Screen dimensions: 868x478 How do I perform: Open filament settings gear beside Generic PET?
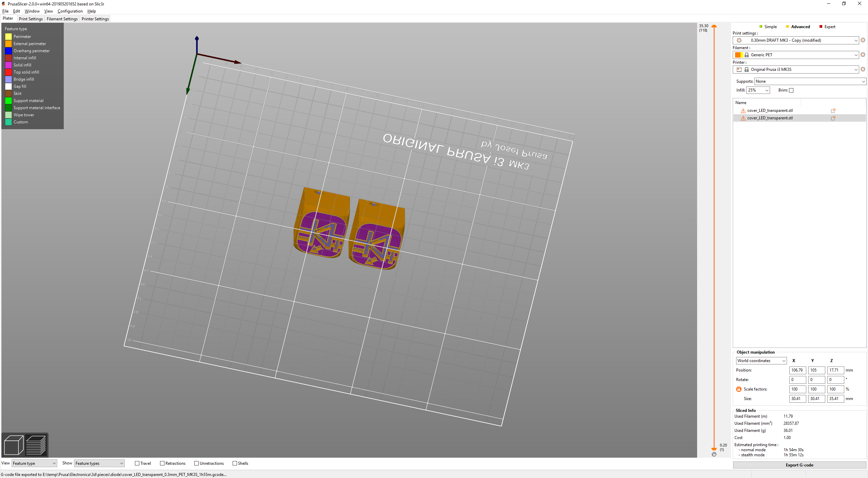click(x=863, y=55)
